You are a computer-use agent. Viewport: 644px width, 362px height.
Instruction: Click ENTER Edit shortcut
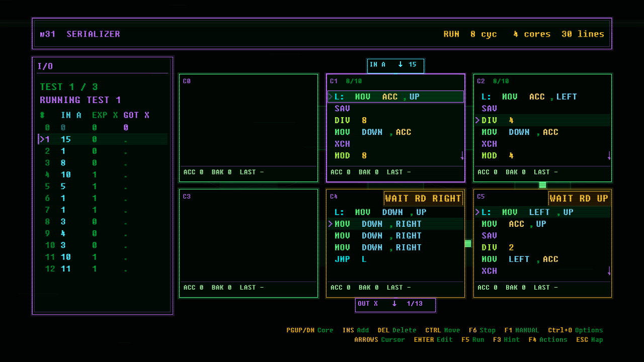[433, 340]
